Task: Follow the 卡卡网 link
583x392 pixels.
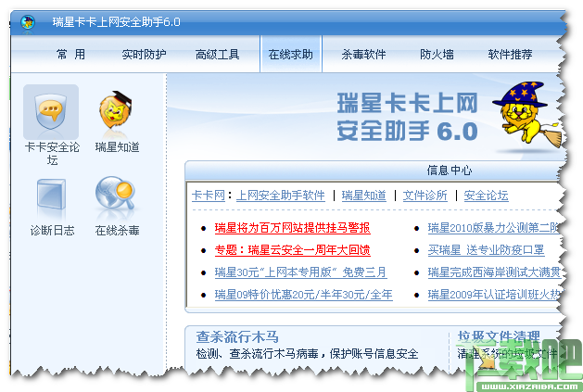Action: point(209,196)
